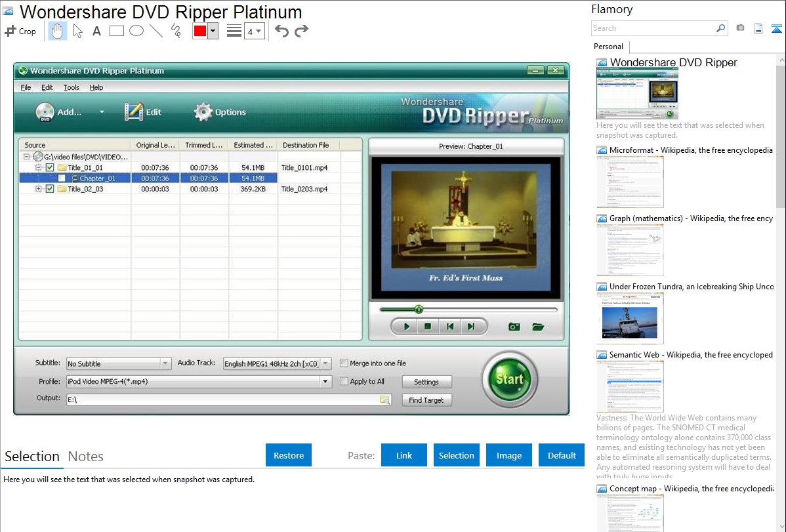Image resolution: width=786 pixels, height=532 pixels.
Task: Open the line style picker
Action: pyautogui.click(x=234, y=31)
